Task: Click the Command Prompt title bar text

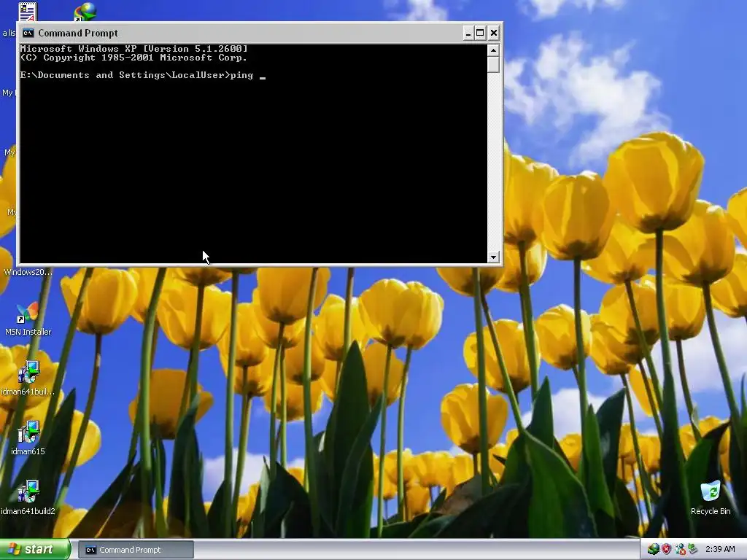Action: pyautogui.click(x=78, y=33)
